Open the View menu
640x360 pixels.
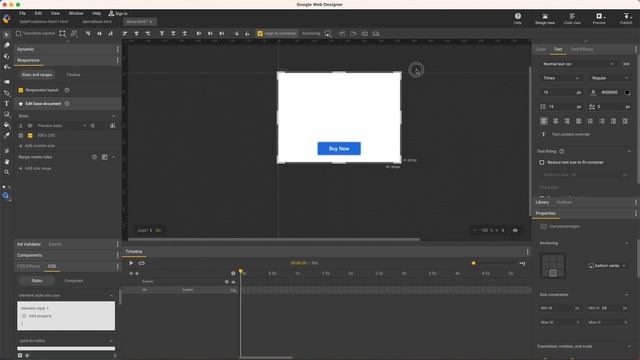(55, 13)
